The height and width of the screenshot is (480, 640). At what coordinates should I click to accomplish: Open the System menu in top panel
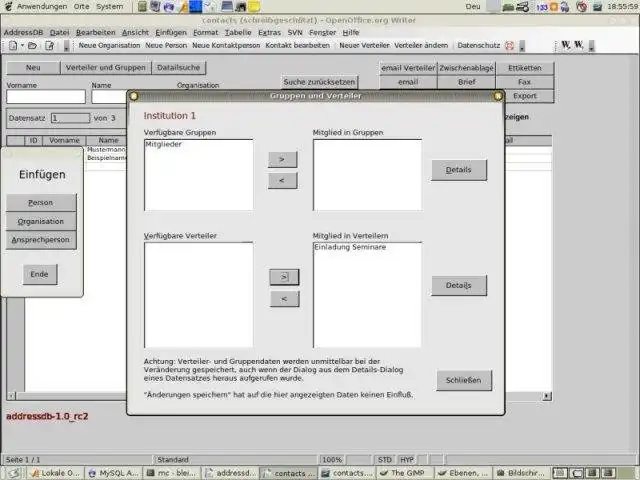pyautogui.click(x=109, y=7)
